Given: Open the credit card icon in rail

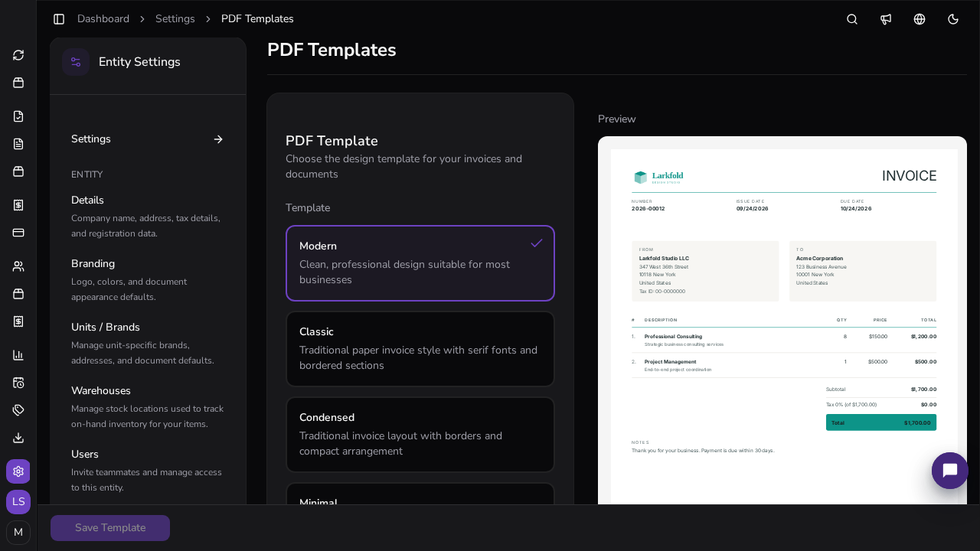Looking at the screenshot, I should click(x=18, y=233).
